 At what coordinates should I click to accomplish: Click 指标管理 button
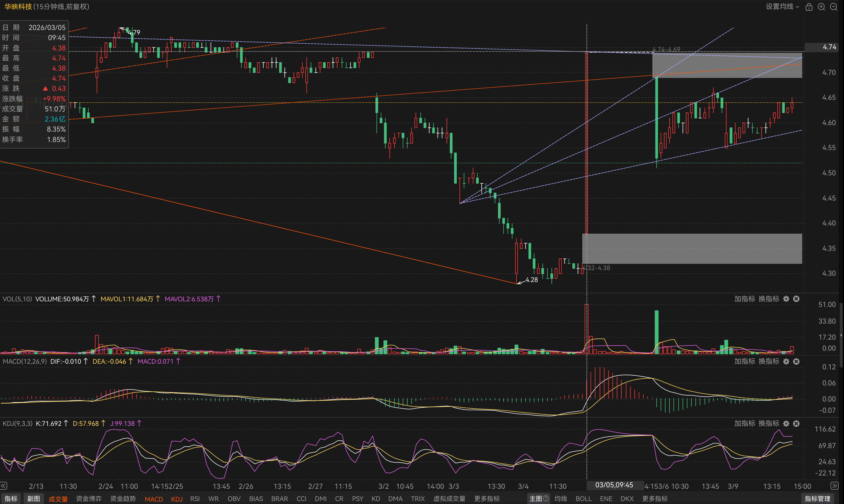(x=818, y=499)
